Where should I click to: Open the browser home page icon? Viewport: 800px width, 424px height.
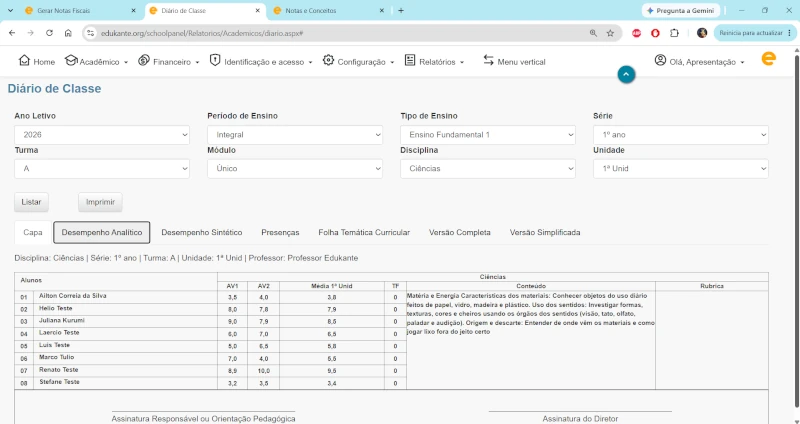pos(68,33)
